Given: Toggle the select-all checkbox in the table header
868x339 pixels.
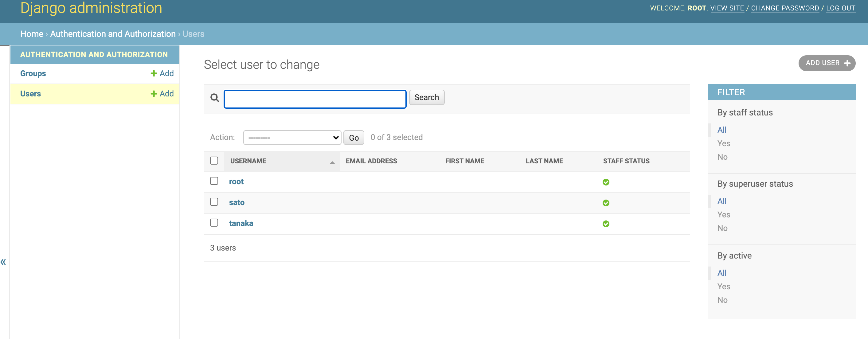Looking at the screenshot, I should (x=214, y=160).
